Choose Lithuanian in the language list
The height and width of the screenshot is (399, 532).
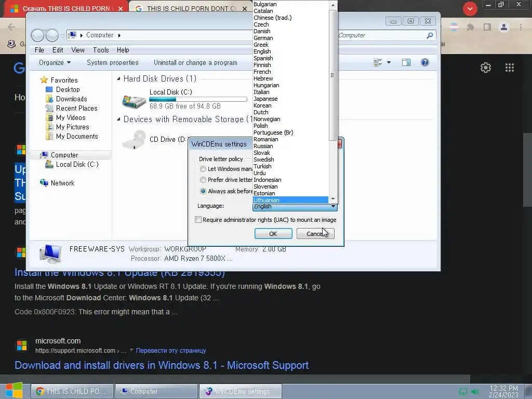pos(290,200)
